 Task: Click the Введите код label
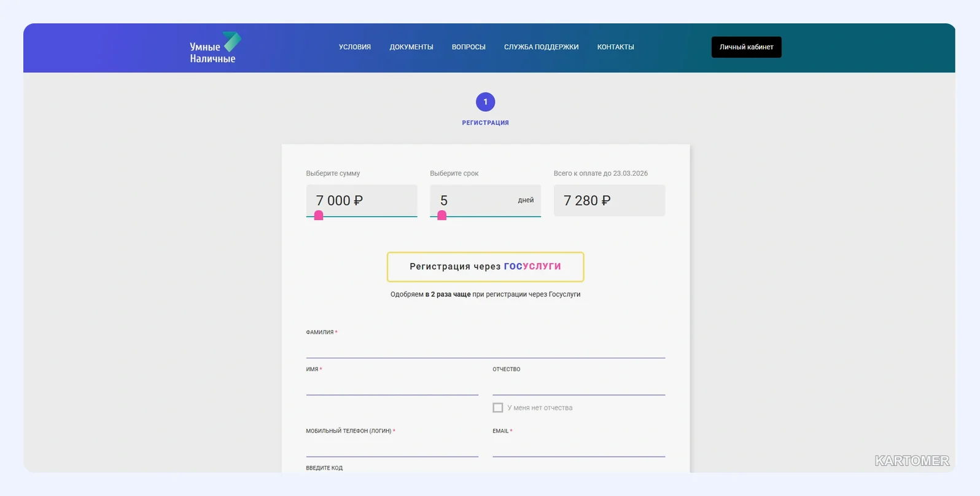pyautogui.click(x=324, y=468)
